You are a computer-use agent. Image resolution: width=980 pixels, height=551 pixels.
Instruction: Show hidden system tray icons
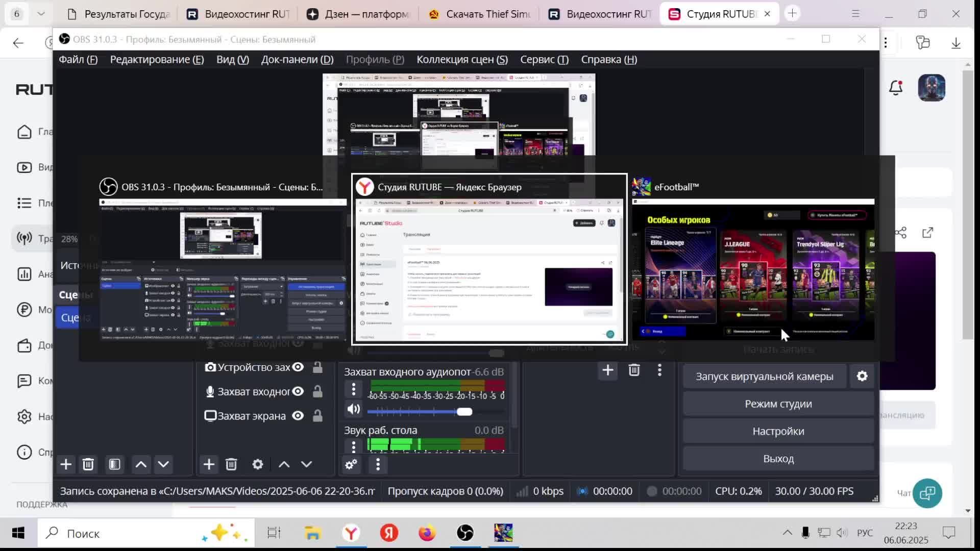click(x=787, y=533)
